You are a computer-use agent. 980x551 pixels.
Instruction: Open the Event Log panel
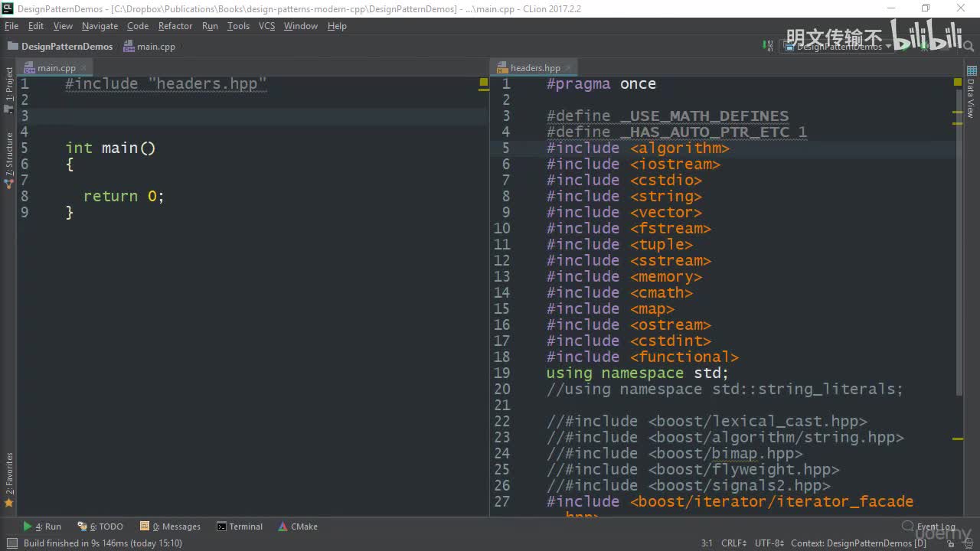[x=929, y=527]
